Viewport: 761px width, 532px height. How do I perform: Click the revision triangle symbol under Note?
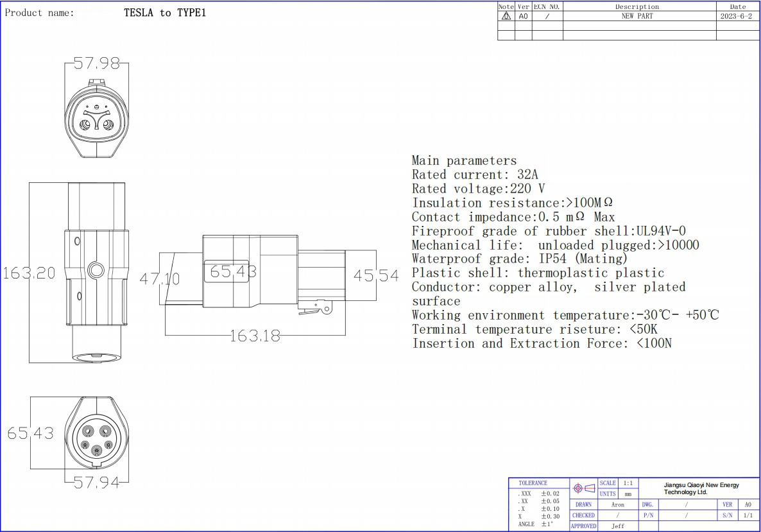(506, 16)
